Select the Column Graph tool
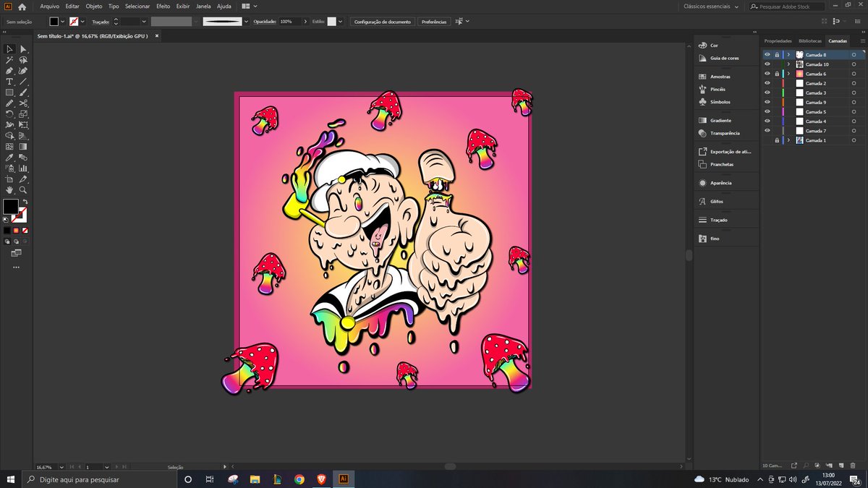 point(23,168)
